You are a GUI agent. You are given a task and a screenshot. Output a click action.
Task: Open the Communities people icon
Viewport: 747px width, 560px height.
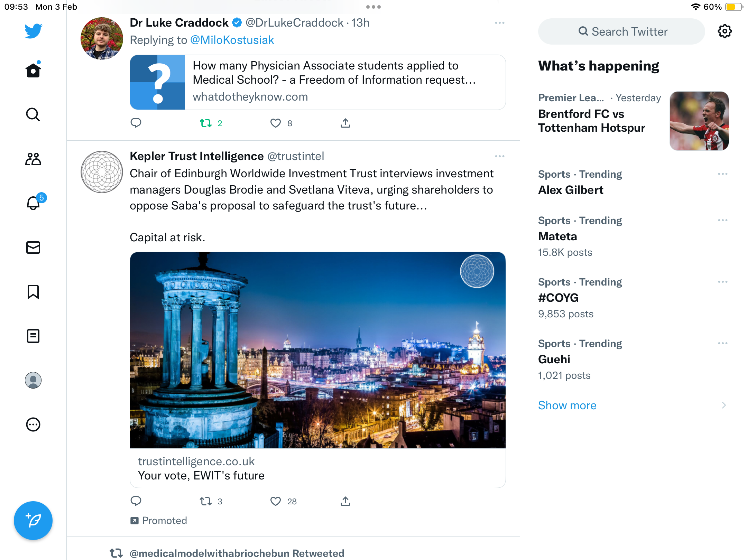tap(33, 159)
